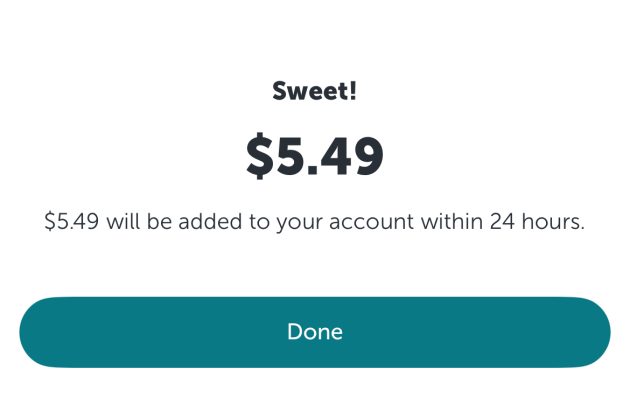
Task: Click the small $5.49 in the message
Action: (71, 222)
